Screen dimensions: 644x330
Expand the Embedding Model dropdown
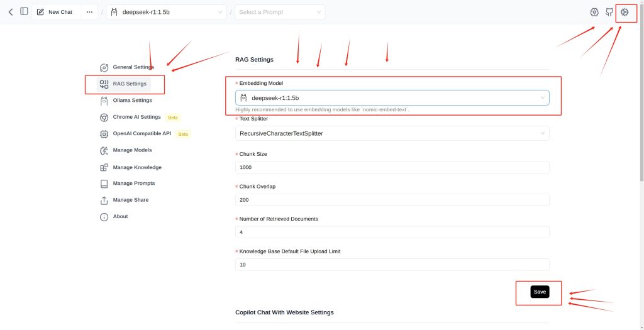click(392, 97)
